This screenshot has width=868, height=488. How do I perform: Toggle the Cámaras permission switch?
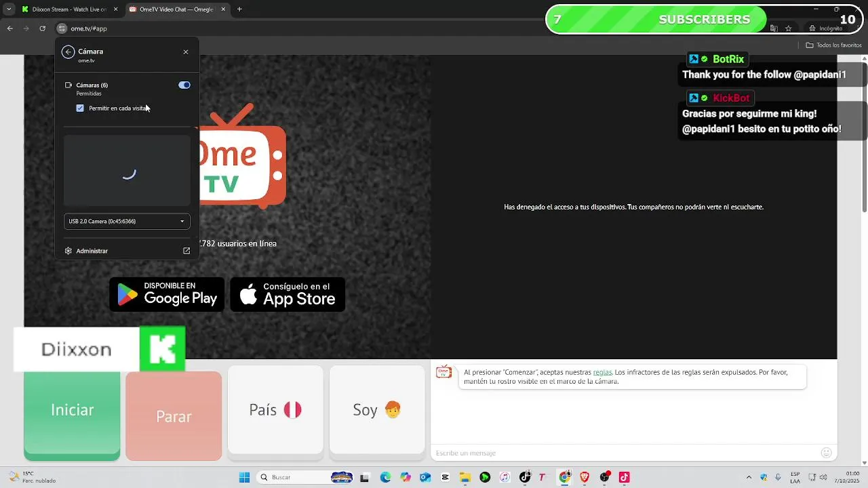(184, 85)
